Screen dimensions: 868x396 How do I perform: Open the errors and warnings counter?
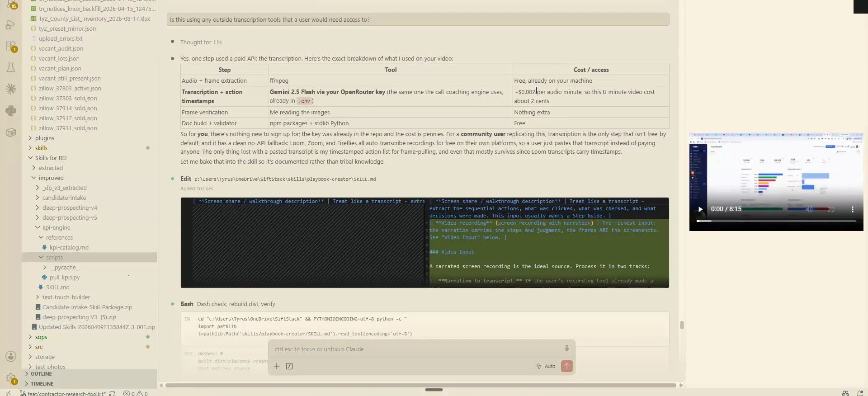click(x=136, y=393)
